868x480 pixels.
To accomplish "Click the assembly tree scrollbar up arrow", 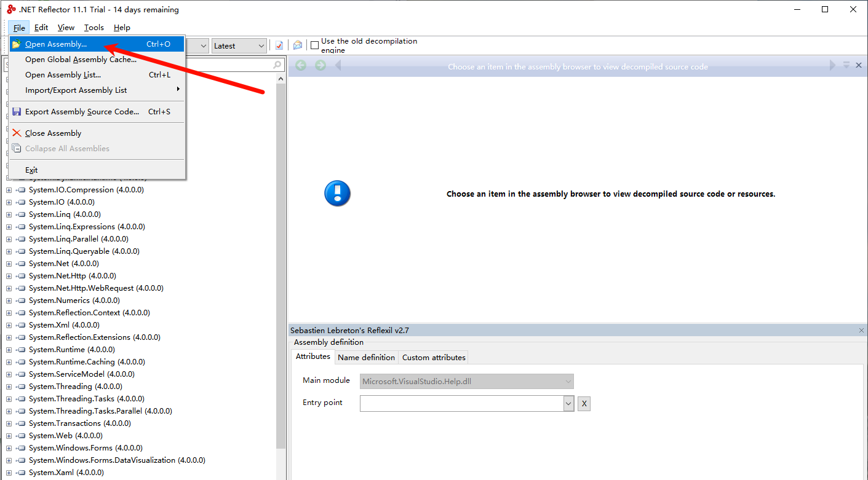I will pos(281,79).
